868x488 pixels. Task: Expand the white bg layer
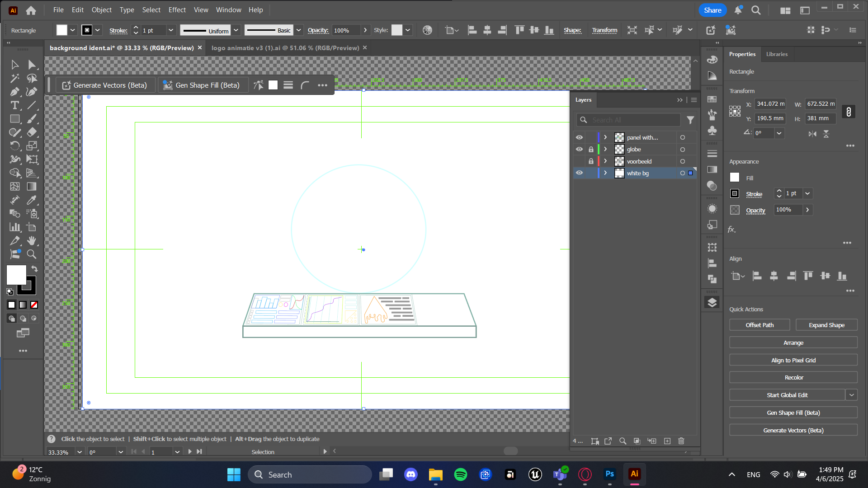click(x=605, y=173)
